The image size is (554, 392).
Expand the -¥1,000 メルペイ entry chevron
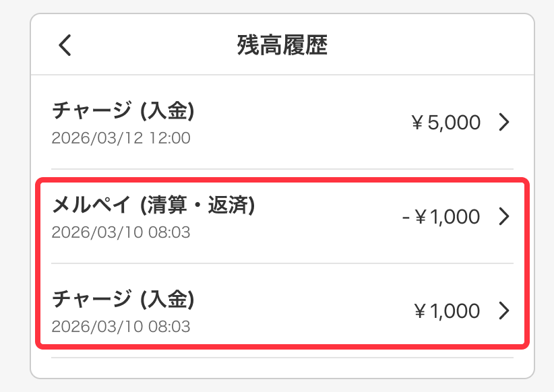(504, 217)
